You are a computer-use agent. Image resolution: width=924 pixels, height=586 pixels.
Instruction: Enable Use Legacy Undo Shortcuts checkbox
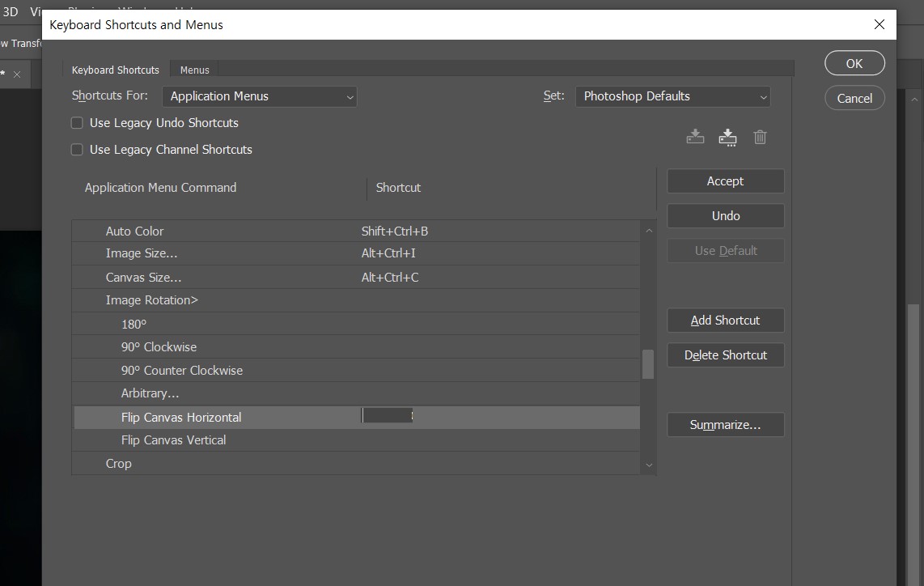(x=77, y=123)
